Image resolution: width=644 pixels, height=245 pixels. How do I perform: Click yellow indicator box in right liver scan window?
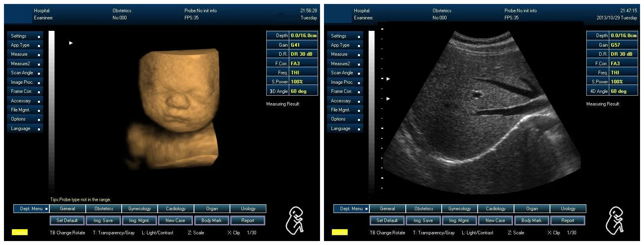point(340,232)
